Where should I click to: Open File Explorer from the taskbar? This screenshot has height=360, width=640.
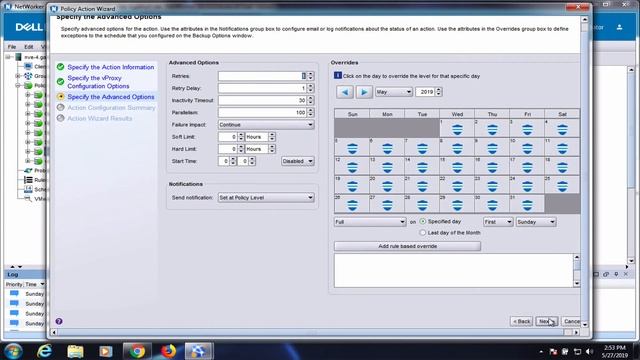75,351
